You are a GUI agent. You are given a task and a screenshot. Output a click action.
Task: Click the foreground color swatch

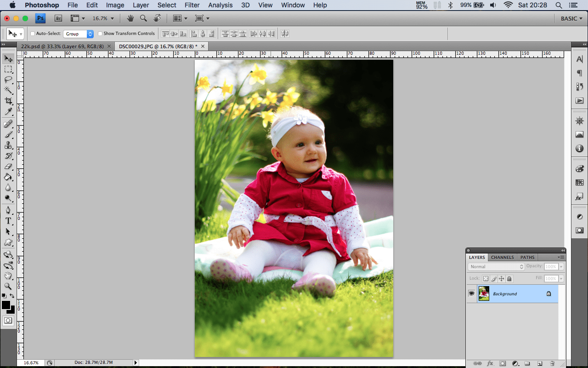click(6, 305)
